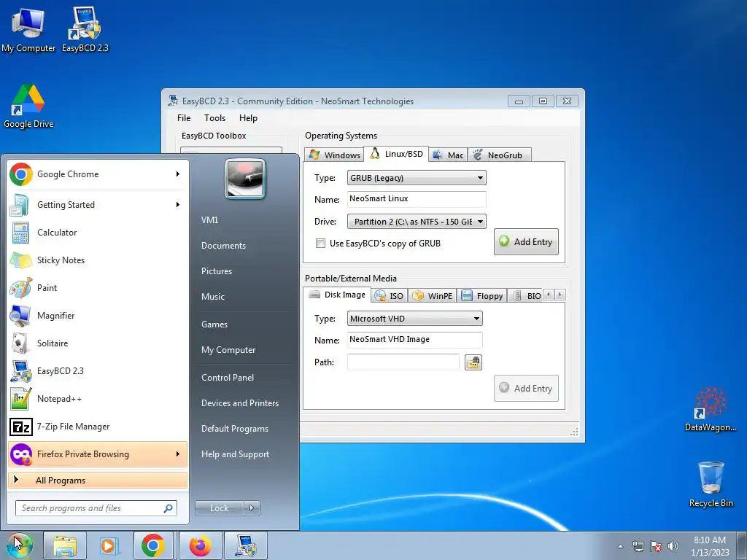This screenshot has height=560, width=747.
Task: Open Devices and Printers
Action: pyautogui.click(x=239, y=403)
